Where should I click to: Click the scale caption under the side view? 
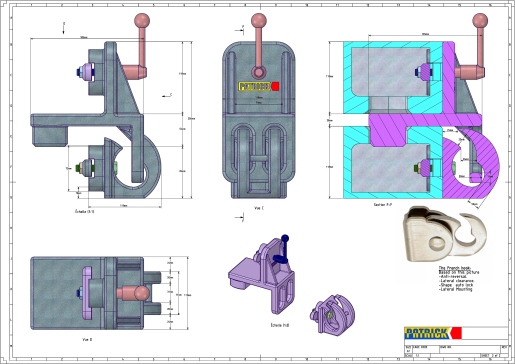tap(85, 211)
